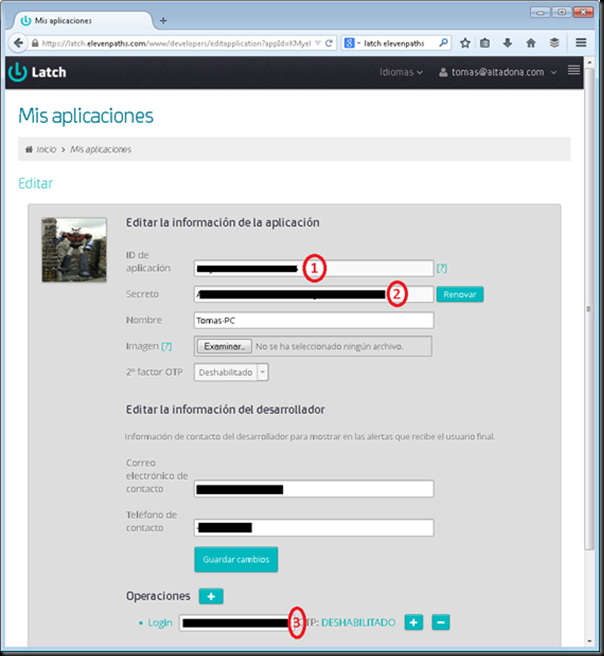Click the application robot image thumbnail
This screenshot has height=656, width=604.
click(x=74, y=250)
